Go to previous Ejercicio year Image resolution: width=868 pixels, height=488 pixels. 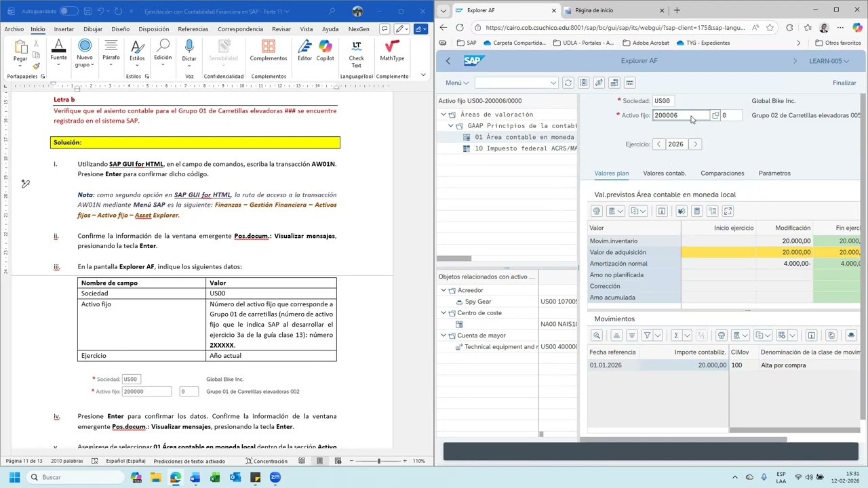pos(658,144)
